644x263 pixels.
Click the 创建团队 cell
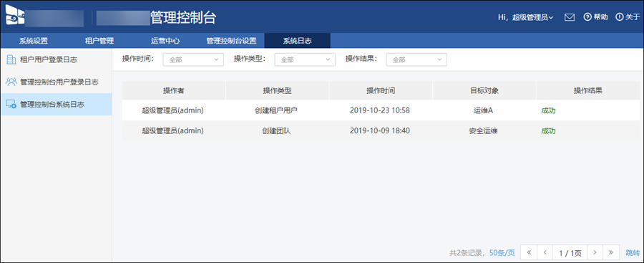(x=277, y=131)
